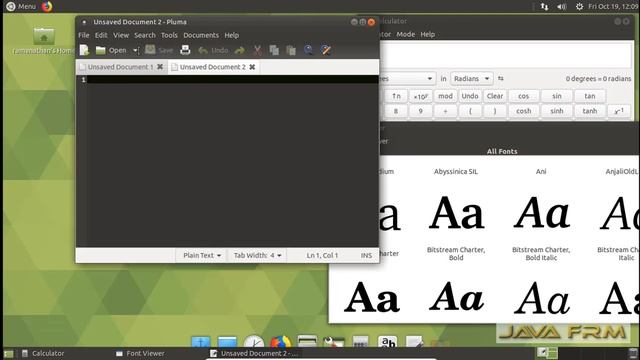Open the Find magnifier tool
The image size is (640, 360).
pos(309,50)
